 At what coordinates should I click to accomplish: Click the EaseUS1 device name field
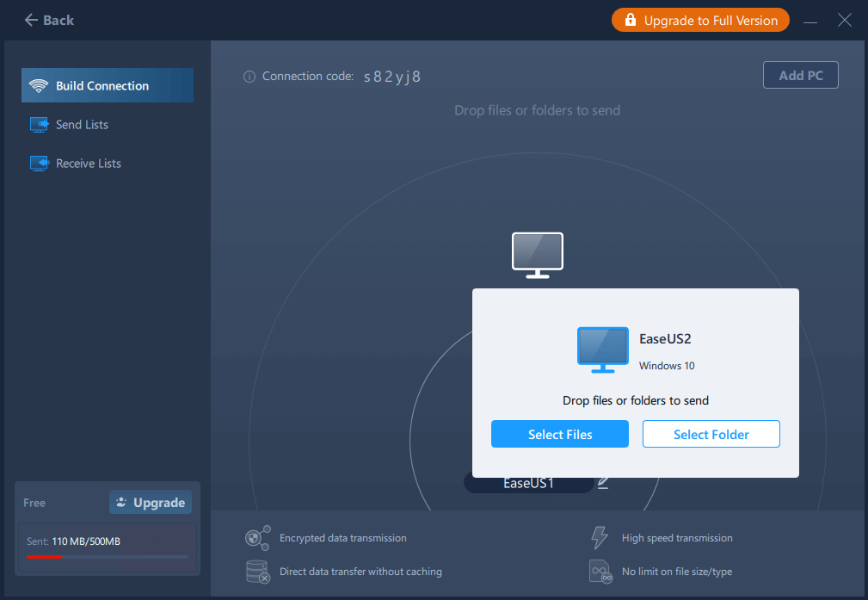point(529,483)
